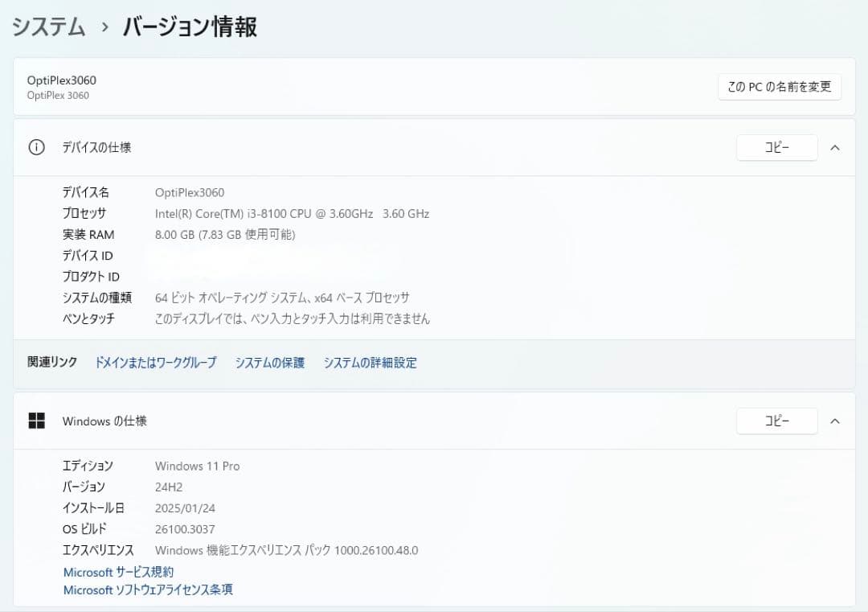Select the Intel Core i3-8100 processor text
Screen dimensions: 868x612
pyautogui.click(x=292, y=213)
